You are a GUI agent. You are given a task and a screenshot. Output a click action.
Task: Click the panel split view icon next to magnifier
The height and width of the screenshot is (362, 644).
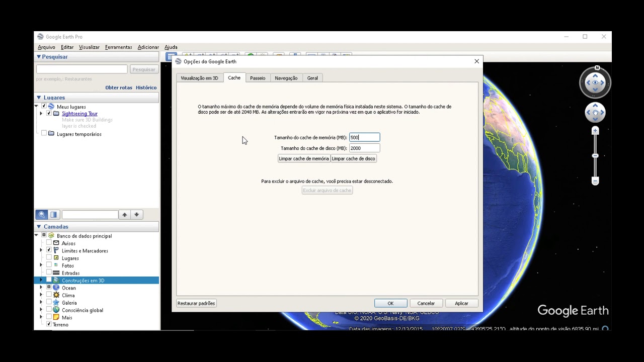tap(54, 215)
